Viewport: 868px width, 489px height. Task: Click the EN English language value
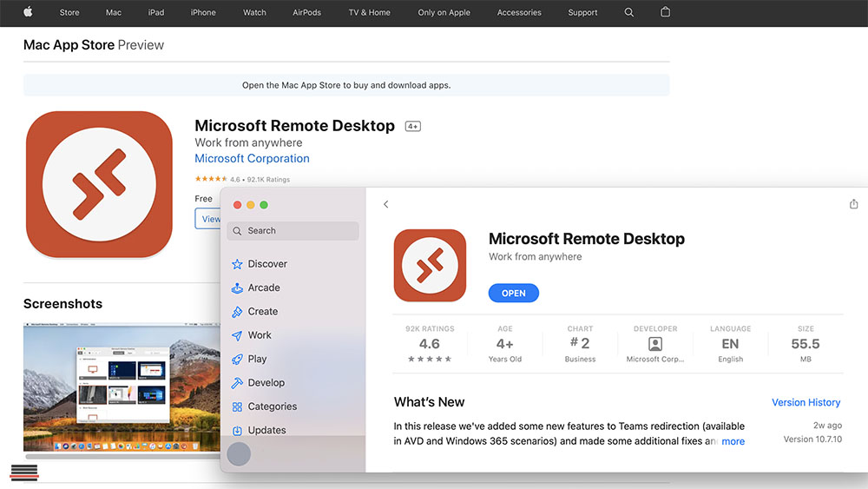(730, 344)
